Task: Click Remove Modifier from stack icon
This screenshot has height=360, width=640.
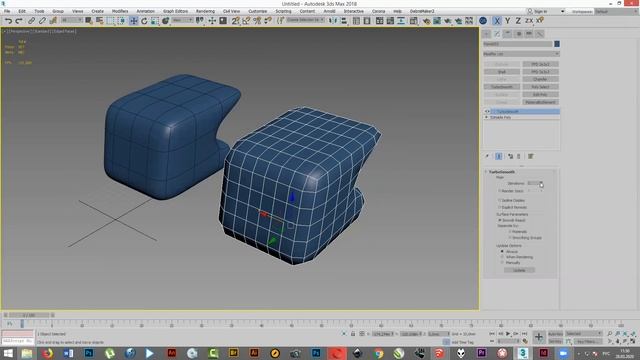Action: pos(519,156)
